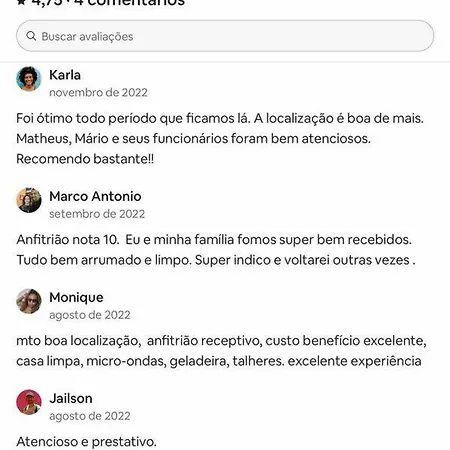
Task: Open Jailson's profile avatar
Action: point(29,402)
